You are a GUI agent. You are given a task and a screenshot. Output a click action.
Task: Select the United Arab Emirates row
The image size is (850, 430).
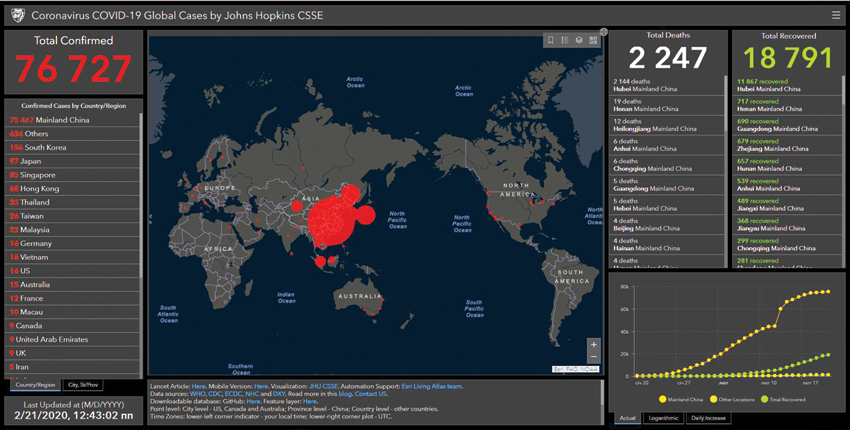pyautogui.click(x=72, y=339)
